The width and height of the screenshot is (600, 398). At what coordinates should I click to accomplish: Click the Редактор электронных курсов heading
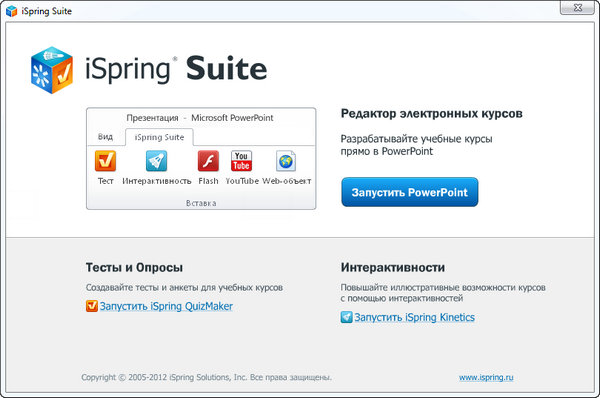(x=432, y=114)
